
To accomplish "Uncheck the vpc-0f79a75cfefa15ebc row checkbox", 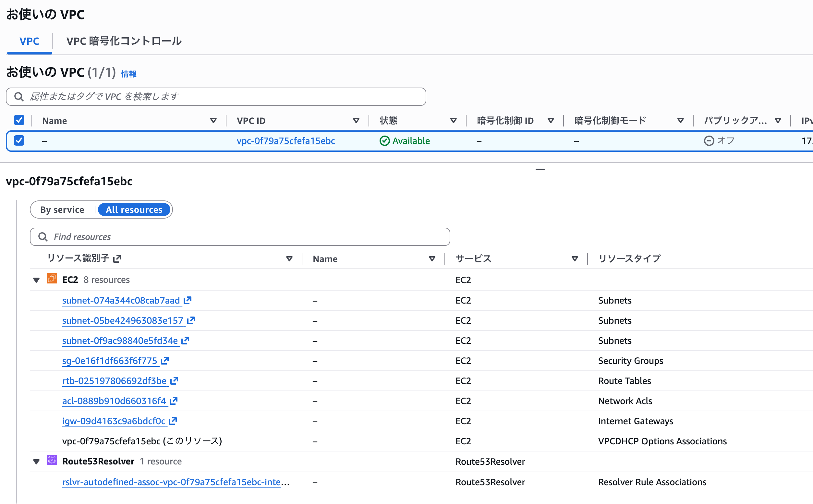I will pyautogui.click(x=19, y=140).
